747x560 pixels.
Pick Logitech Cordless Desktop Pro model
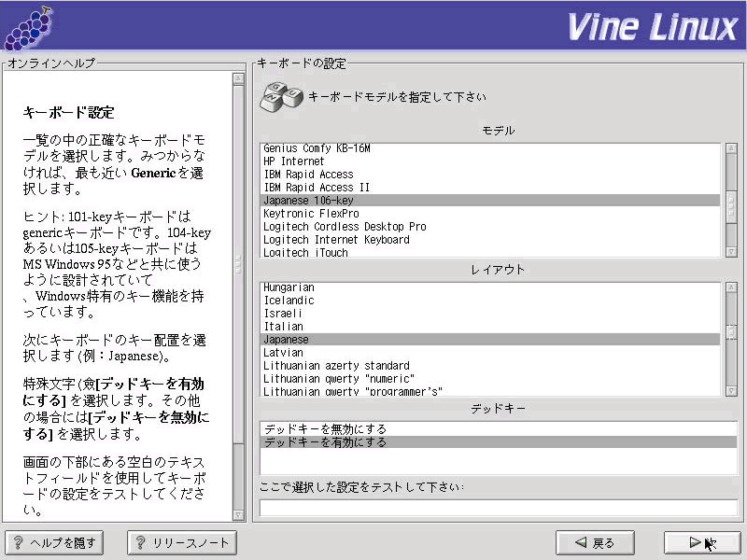[x=489, y=227]
